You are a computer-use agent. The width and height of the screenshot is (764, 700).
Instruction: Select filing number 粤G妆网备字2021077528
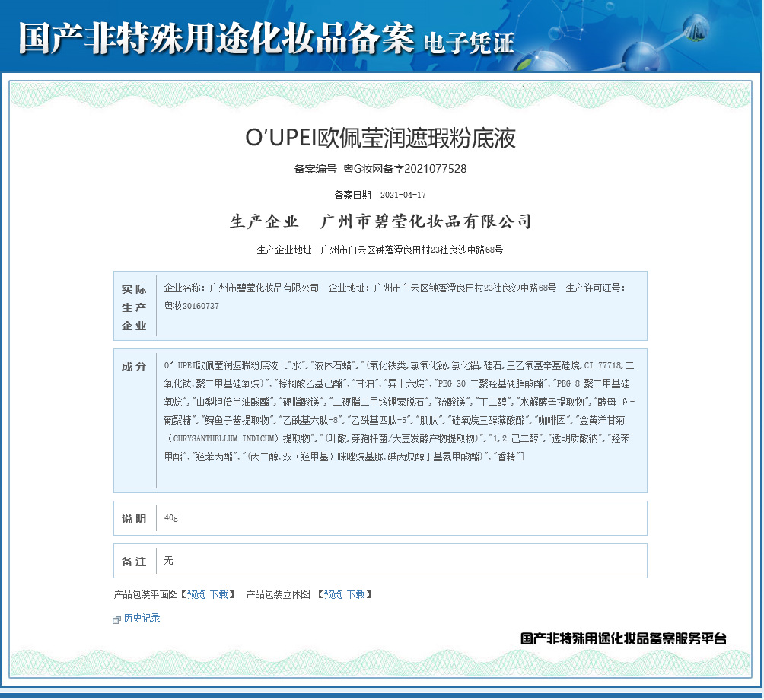point(405,169)
